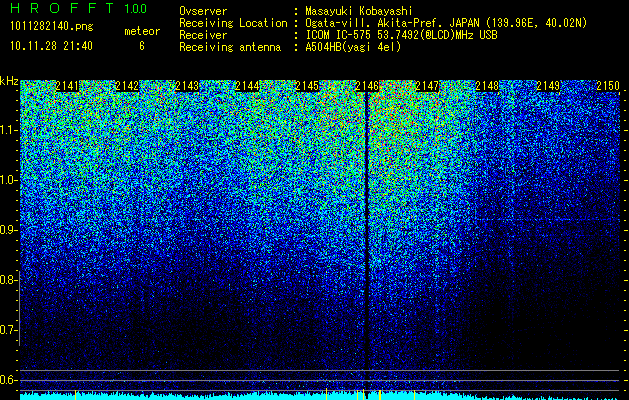Click the Receiving Location label
This screenshot has height=400, width=629.
(x=233, y=23)
